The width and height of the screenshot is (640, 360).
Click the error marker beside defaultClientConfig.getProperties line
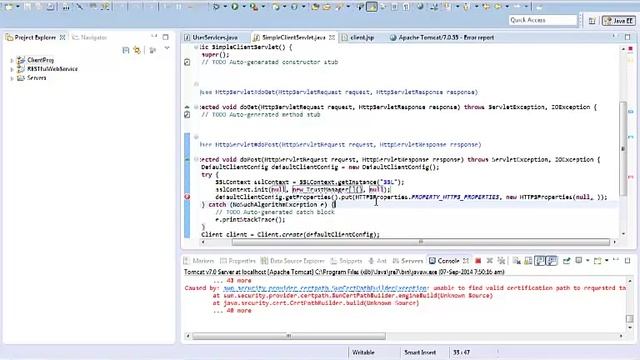pos(187,197)
